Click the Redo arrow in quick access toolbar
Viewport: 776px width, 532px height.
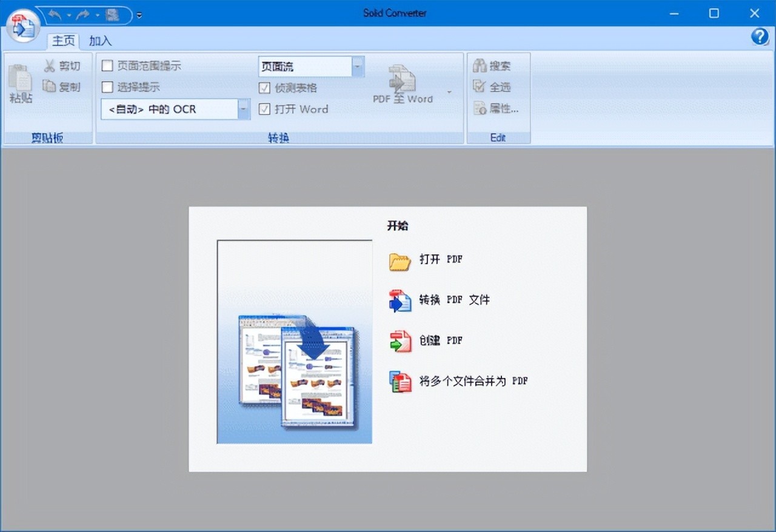point(83,15)
